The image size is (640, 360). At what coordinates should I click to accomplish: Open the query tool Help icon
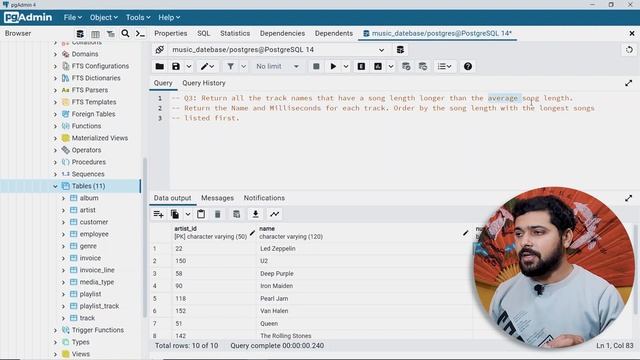pos(468,66)
